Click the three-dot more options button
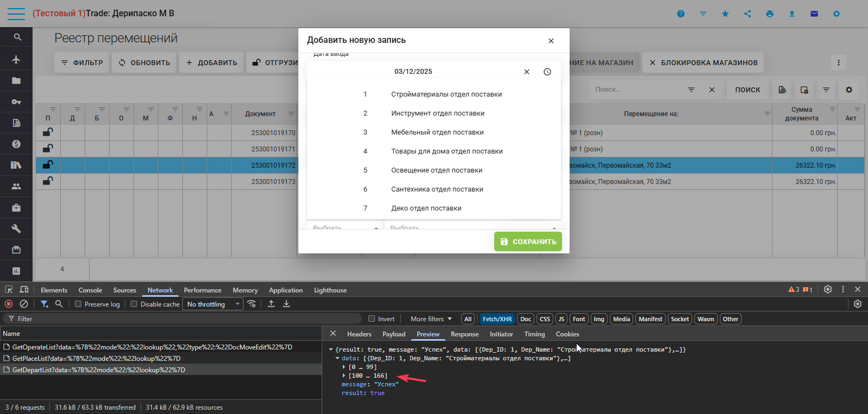The image size is (868, 414). tap(839, 62)
